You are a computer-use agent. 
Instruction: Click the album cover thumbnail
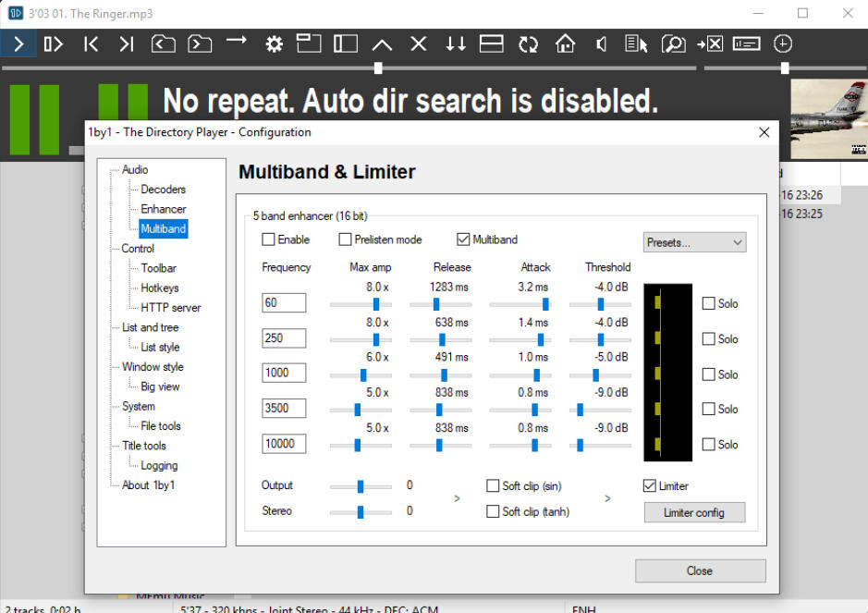[828, 118]
